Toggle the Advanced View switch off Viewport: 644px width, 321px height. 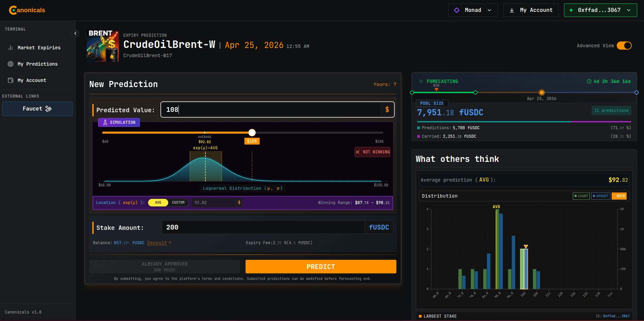[624, 46]
